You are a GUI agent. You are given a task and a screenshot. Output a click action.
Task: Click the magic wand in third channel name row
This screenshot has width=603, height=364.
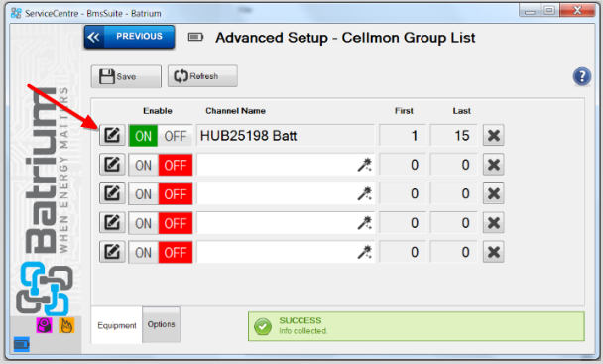(365, 194)
